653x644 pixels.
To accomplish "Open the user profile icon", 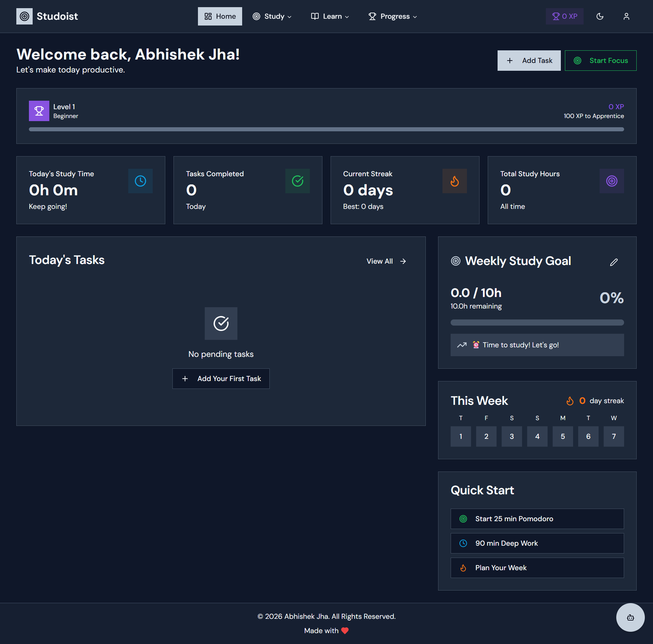I will [626, 16].
